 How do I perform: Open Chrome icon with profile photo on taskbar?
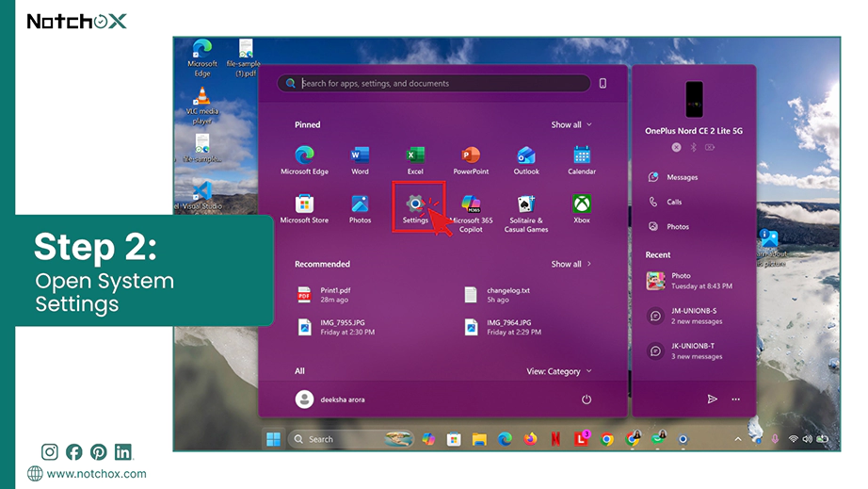(633, 439)
